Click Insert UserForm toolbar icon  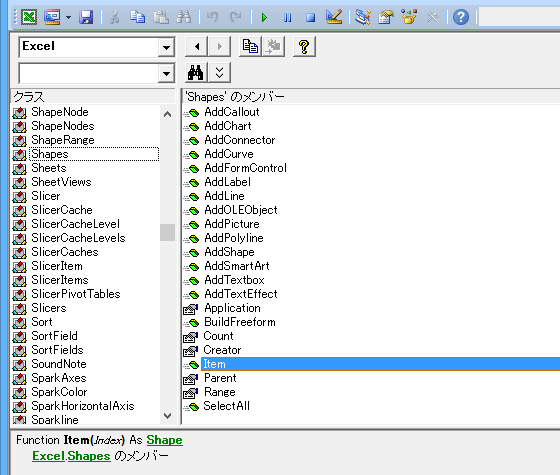point(52,17)
